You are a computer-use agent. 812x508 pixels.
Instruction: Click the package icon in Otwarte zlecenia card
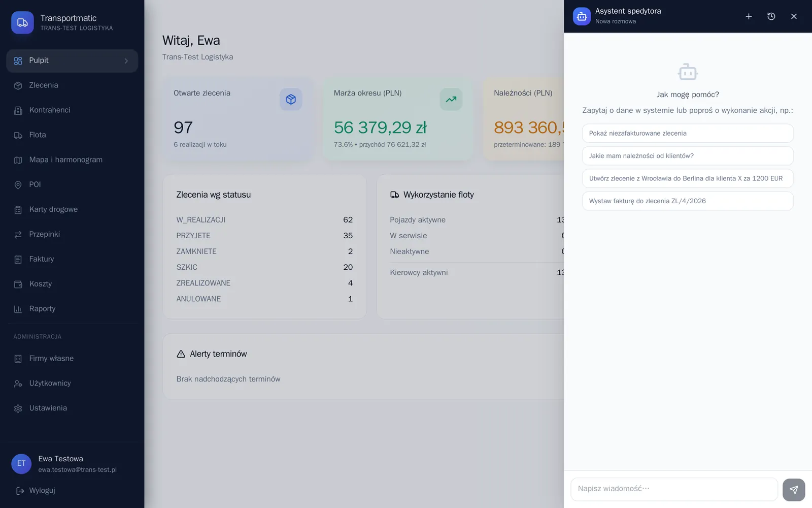point(291,100)
